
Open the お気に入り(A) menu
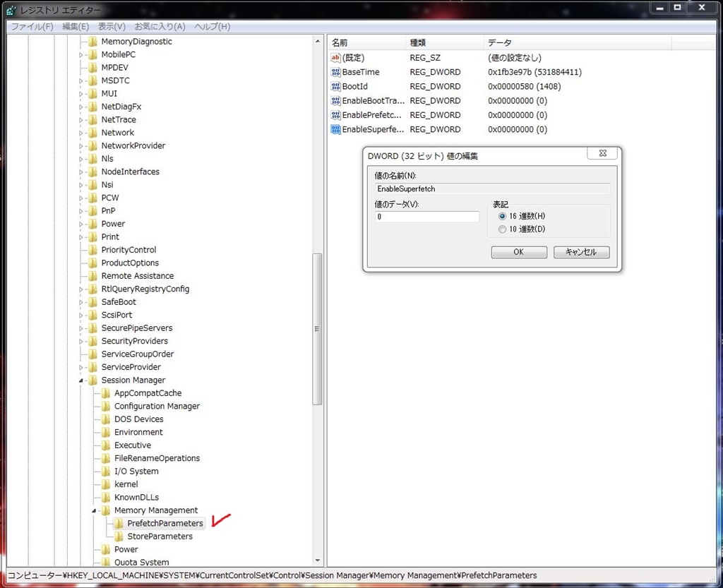160,26
